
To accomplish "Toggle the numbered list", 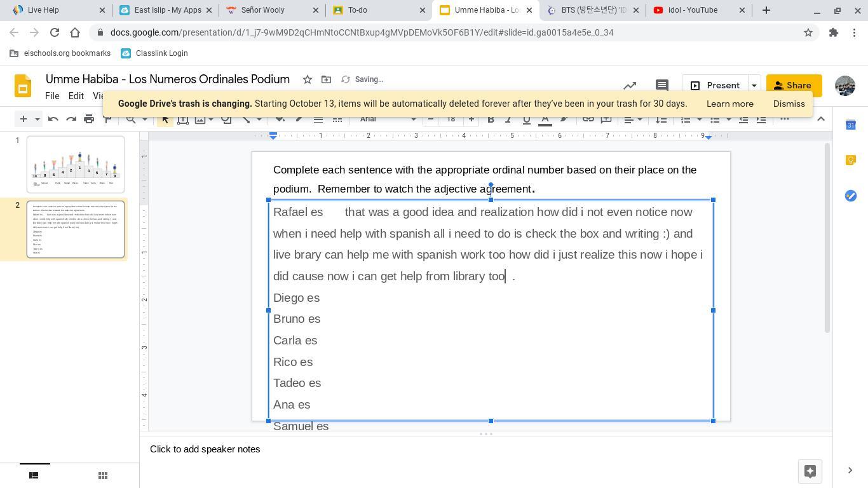I will pyautogui.click(x=686, y=119).
